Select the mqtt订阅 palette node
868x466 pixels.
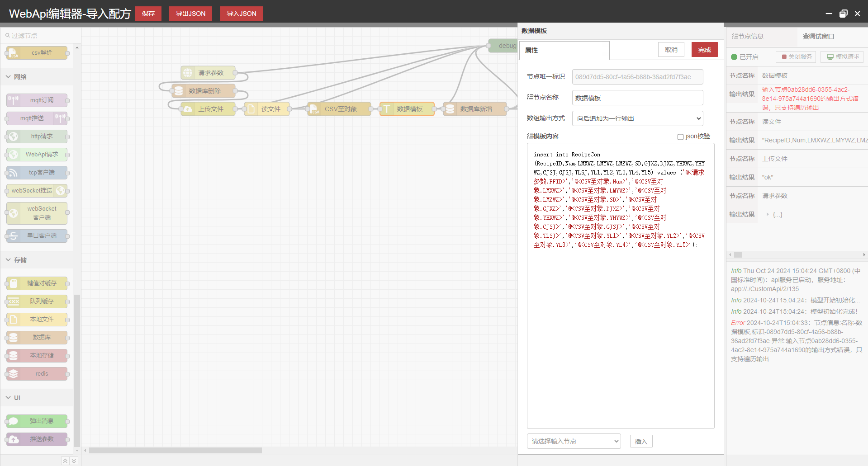(37, 100)
